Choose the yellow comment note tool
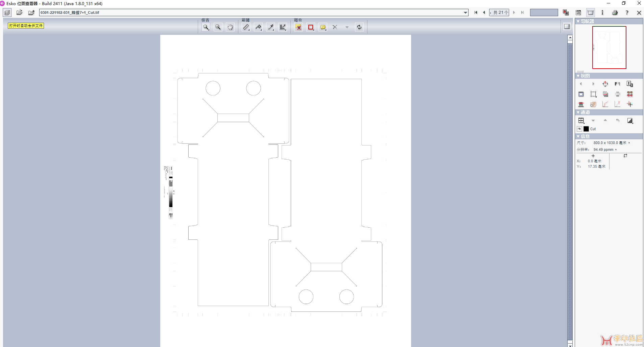Screen dimensions: 644x347 323,27
